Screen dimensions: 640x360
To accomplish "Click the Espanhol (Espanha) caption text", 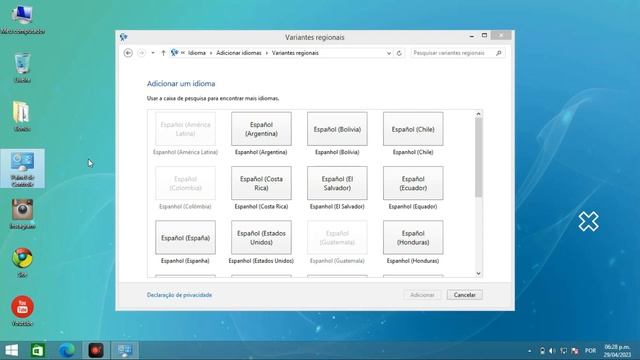I will pos(185,261).
